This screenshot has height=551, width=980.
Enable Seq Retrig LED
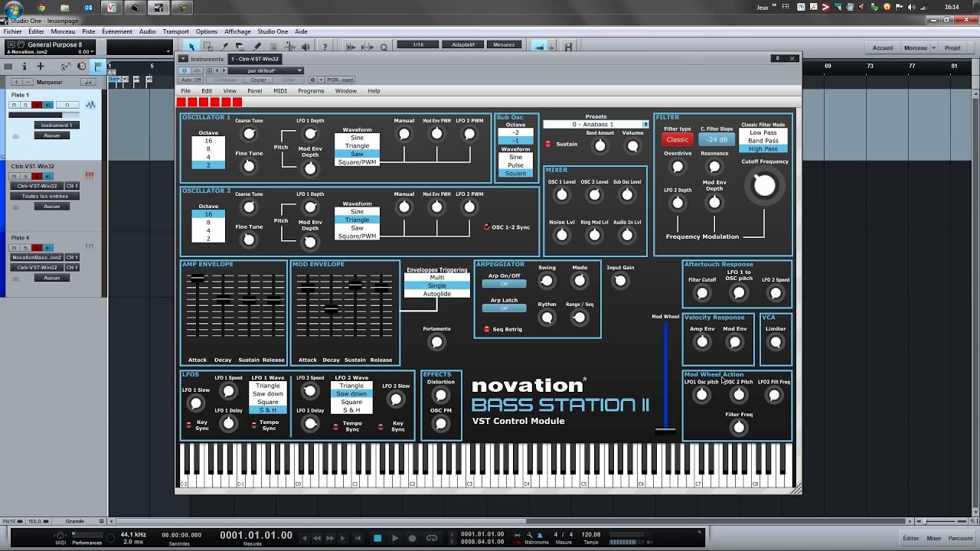pyautogui.click(x=487, y=329)
